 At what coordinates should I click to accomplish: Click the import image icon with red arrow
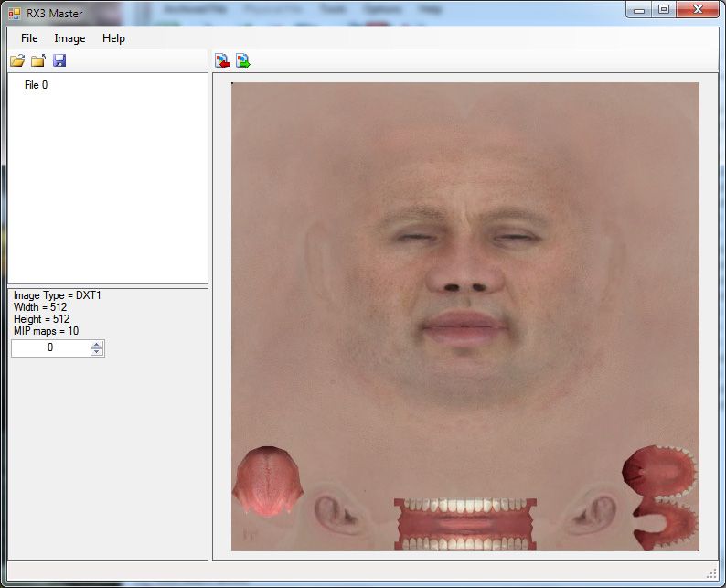click(x=222, y=61)
